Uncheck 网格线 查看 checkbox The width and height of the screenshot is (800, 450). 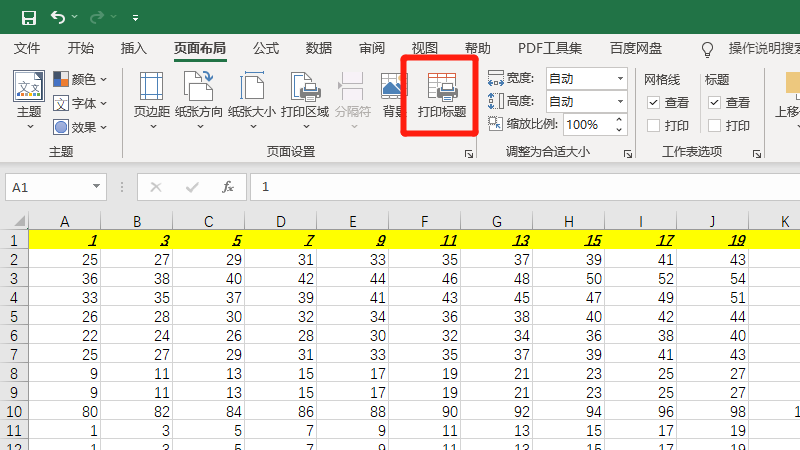click(654, 102)
